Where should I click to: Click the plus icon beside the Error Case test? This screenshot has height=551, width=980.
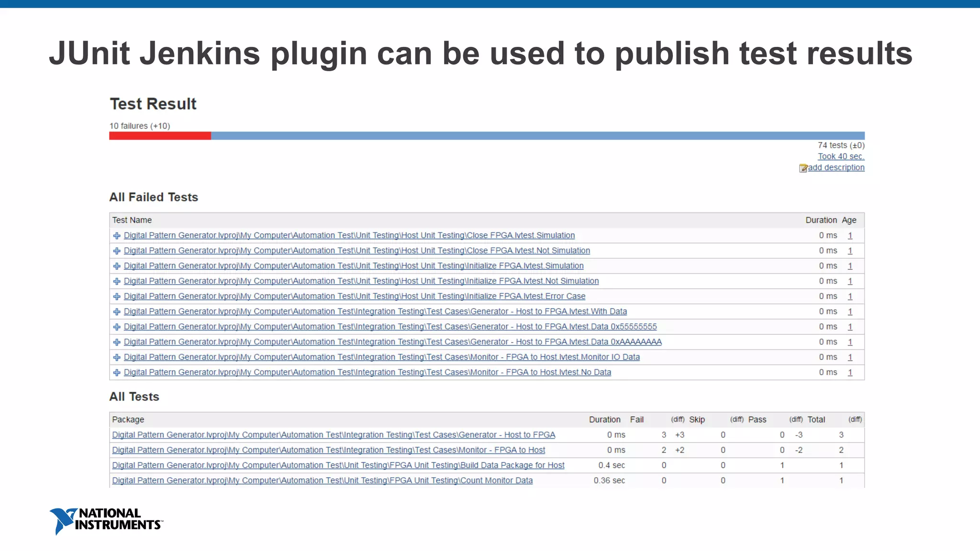[117, 297]
